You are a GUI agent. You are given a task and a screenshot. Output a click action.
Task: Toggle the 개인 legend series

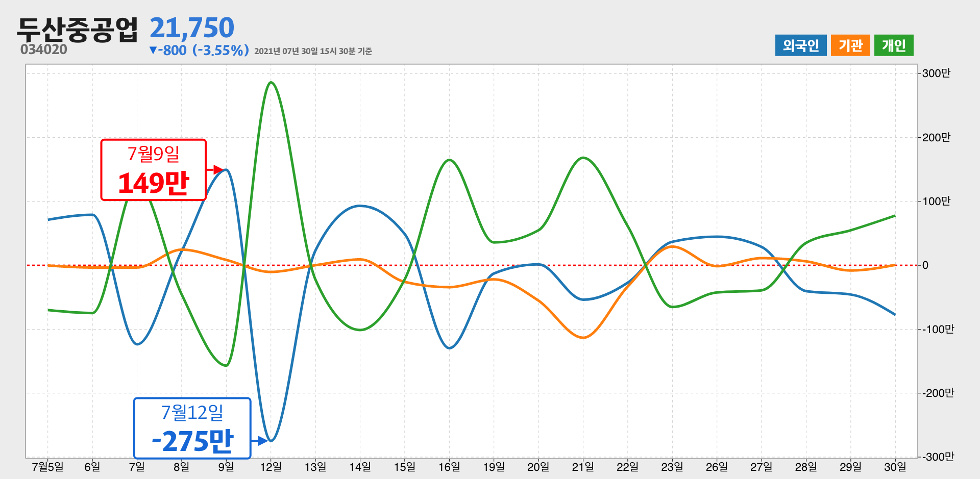[x=894, y=45]
